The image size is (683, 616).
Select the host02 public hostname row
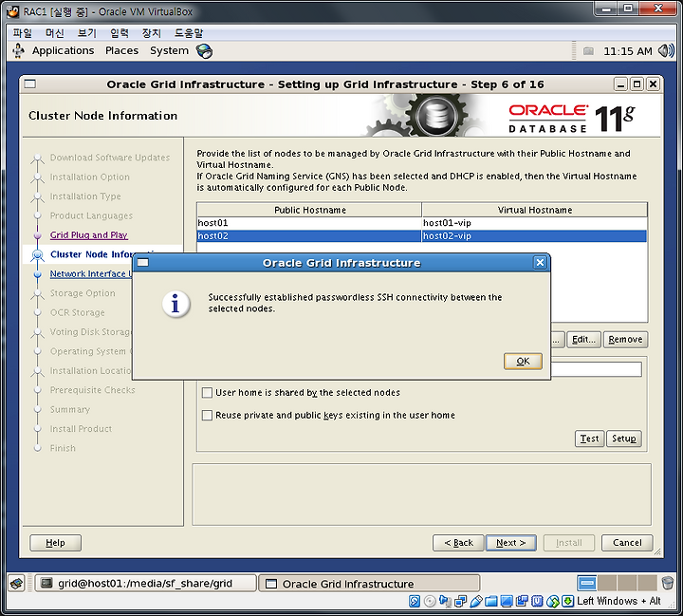309,235
